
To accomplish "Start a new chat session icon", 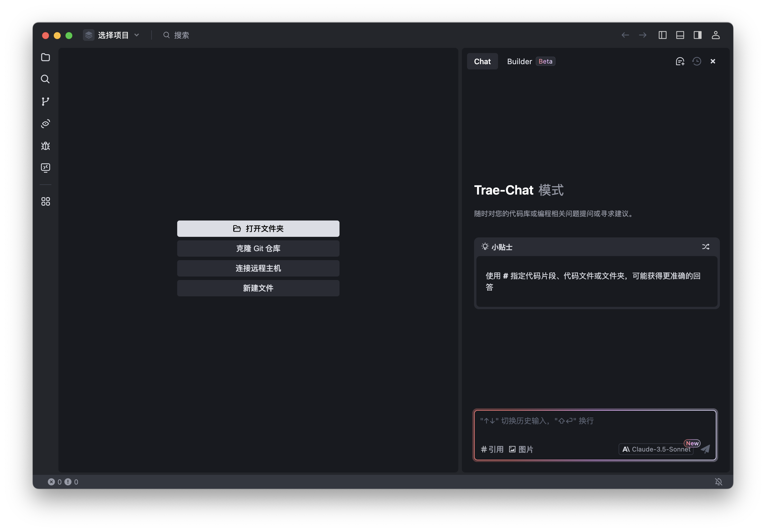I will point(680,61).
